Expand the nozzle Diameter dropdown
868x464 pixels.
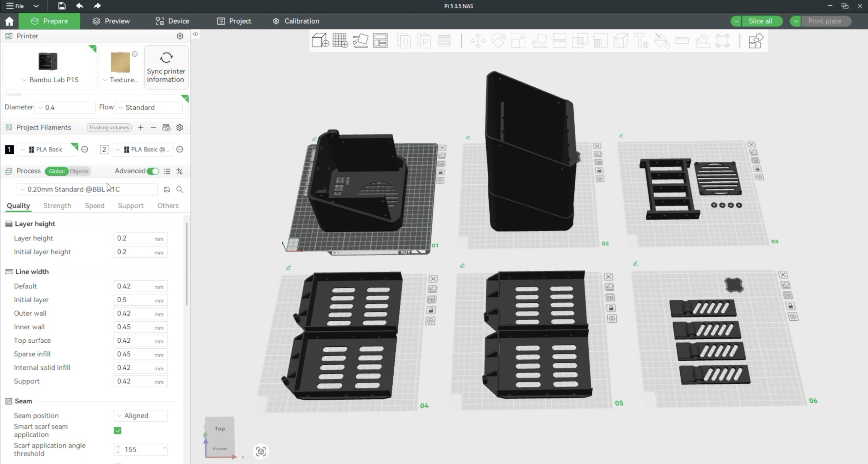pyautogui.click(x=64, y=107)
